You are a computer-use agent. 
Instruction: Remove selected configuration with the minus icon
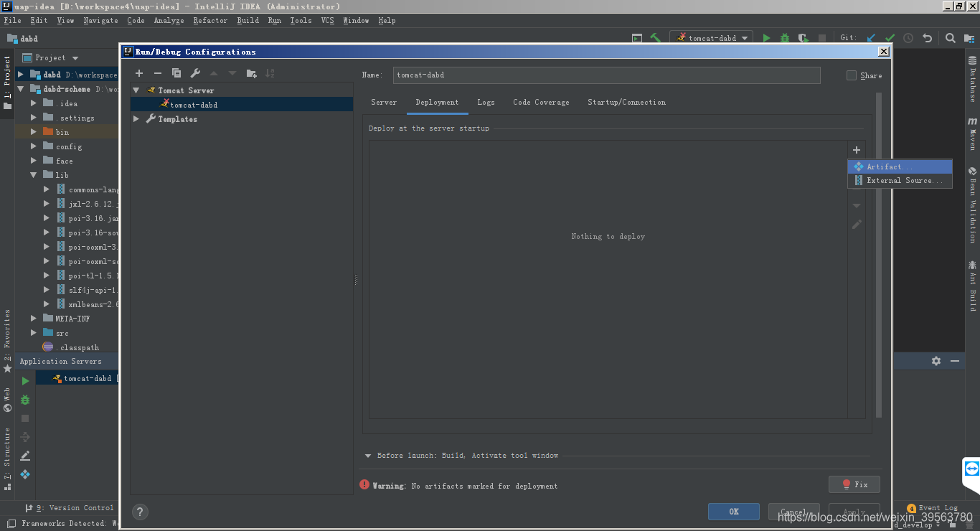pos(158,73)
